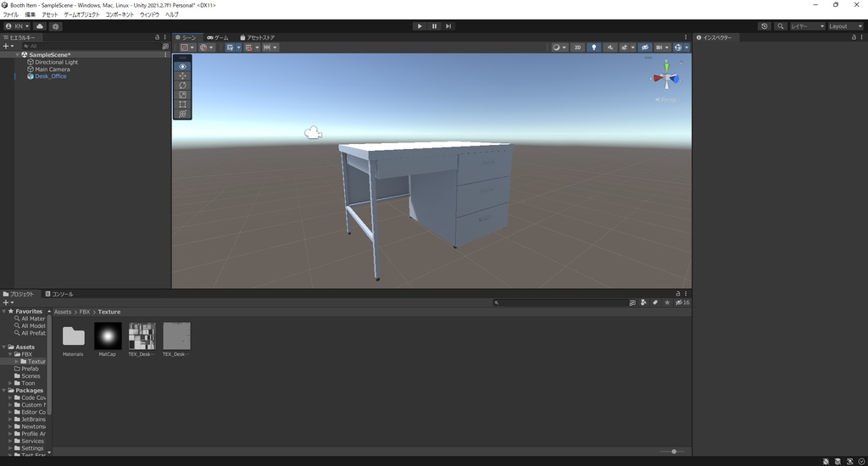The height and width of the screenshot is (466, 868).
Task: Open the draw mode shading dropdown
Action: 559,47
